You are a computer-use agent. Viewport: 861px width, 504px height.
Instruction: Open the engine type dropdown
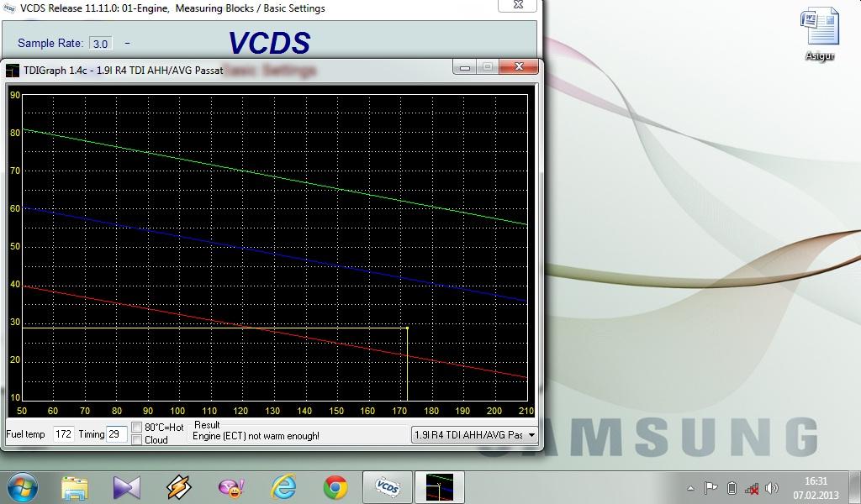click(x=531, y=434)
